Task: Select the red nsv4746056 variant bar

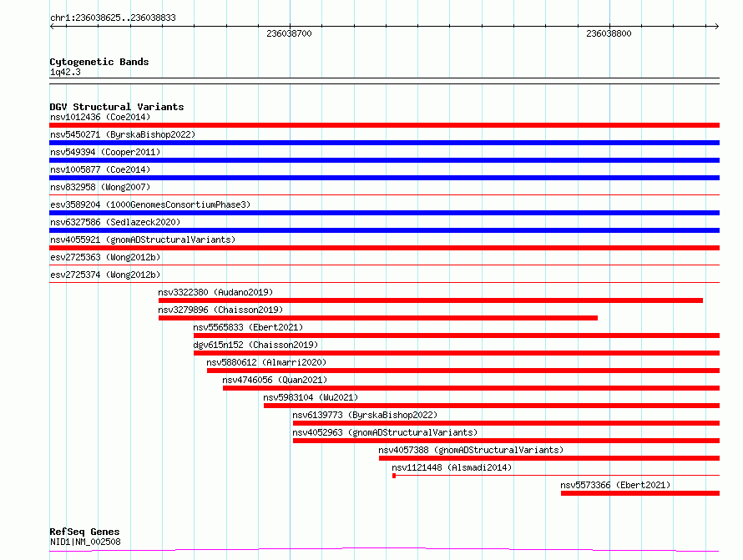Action: (x=472, y=388)
